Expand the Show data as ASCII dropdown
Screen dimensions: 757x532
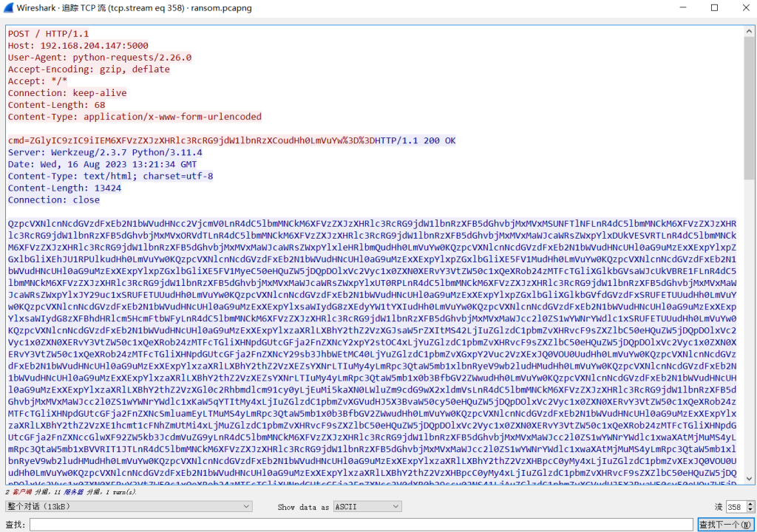(x=366, y=507)
